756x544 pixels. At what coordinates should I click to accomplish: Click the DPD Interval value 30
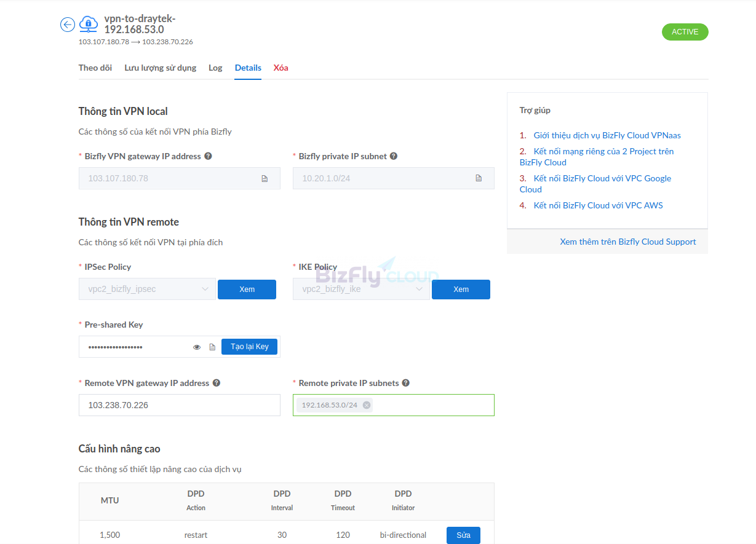coord(282,535)
